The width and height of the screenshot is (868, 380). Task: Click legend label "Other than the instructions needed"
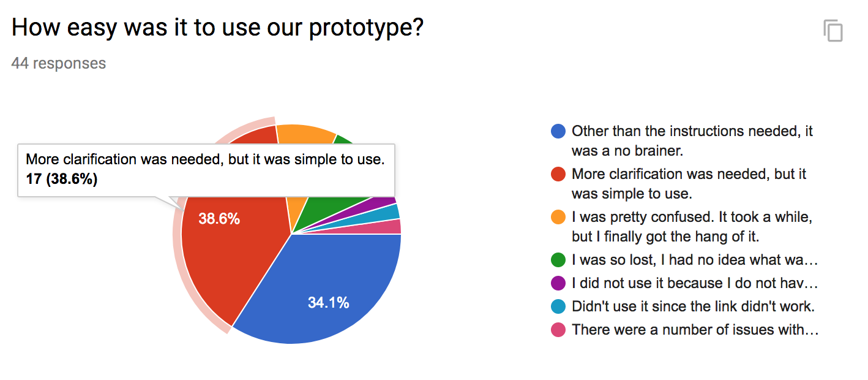coord(692,131)
